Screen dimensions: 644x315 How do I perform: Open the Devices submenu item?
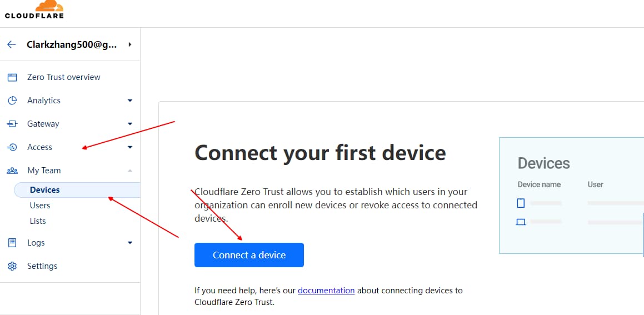(45, 190)
